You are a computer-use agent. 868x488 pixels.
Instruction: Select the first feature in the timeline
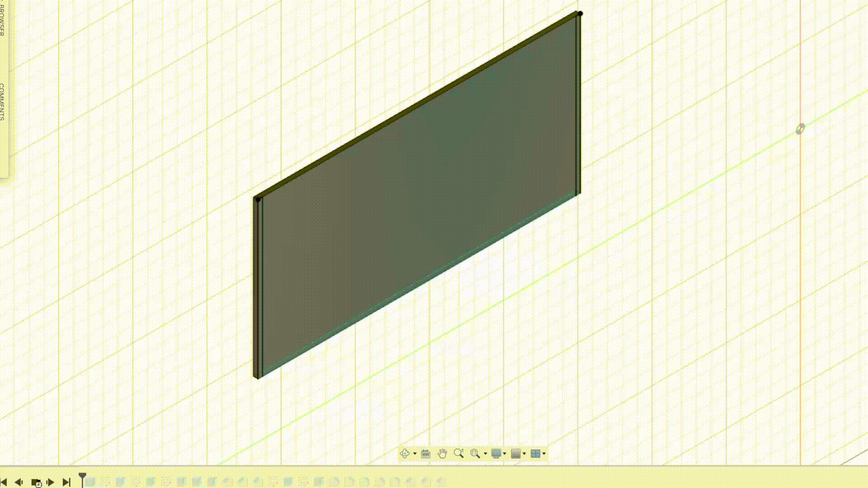[90, 482]
